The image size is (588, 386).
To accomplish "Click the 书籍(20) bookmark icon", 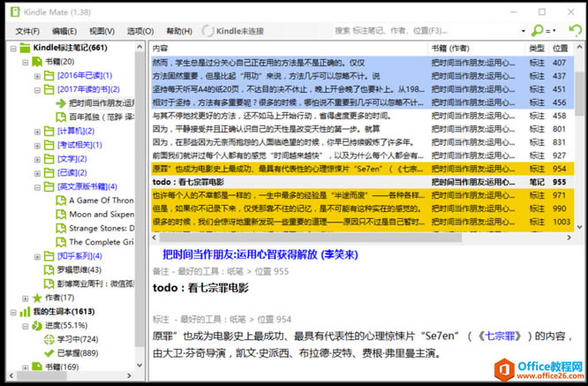I will [37, 62].
